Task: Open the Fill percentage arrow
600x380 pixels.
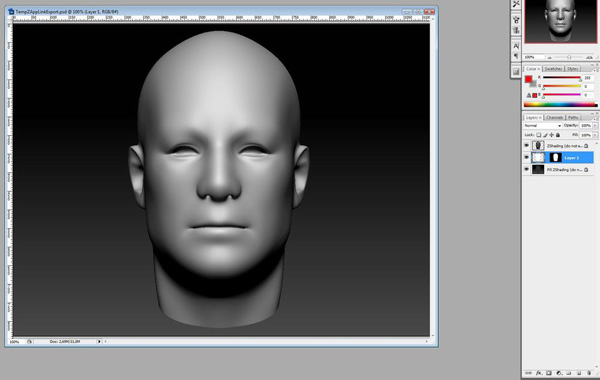Action: (595, 135)
